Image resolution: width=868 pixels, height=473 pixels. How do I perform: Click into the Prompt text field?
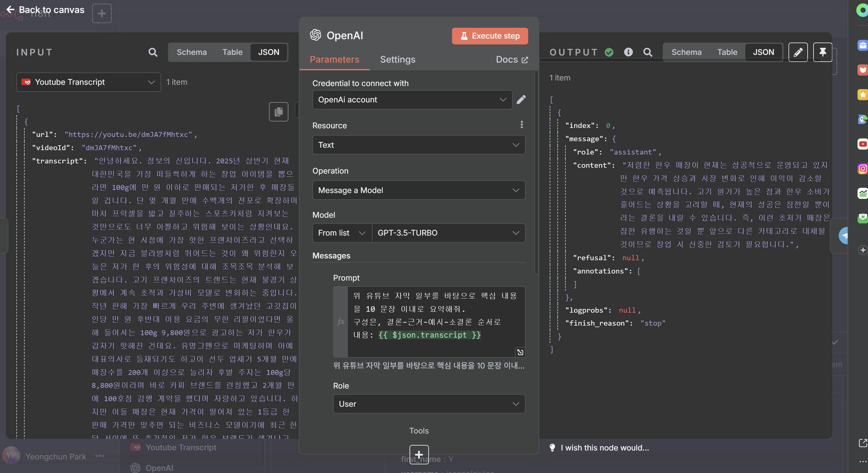coord(435,315)
